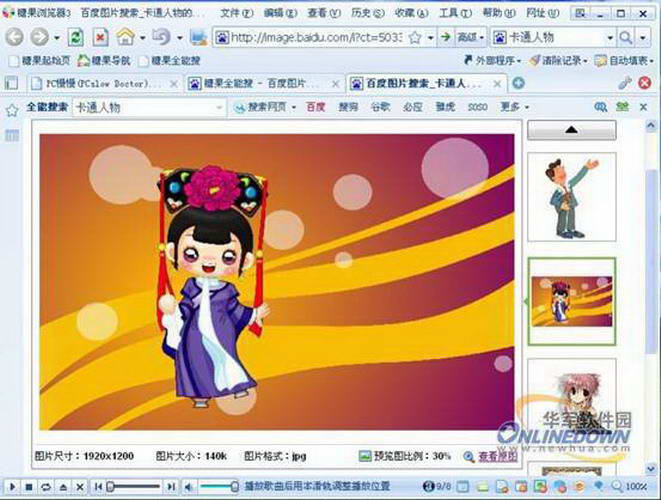Go forward with the Forward arrow button
The width and height of the screenshot is (661, 500).
coord(39,37)
